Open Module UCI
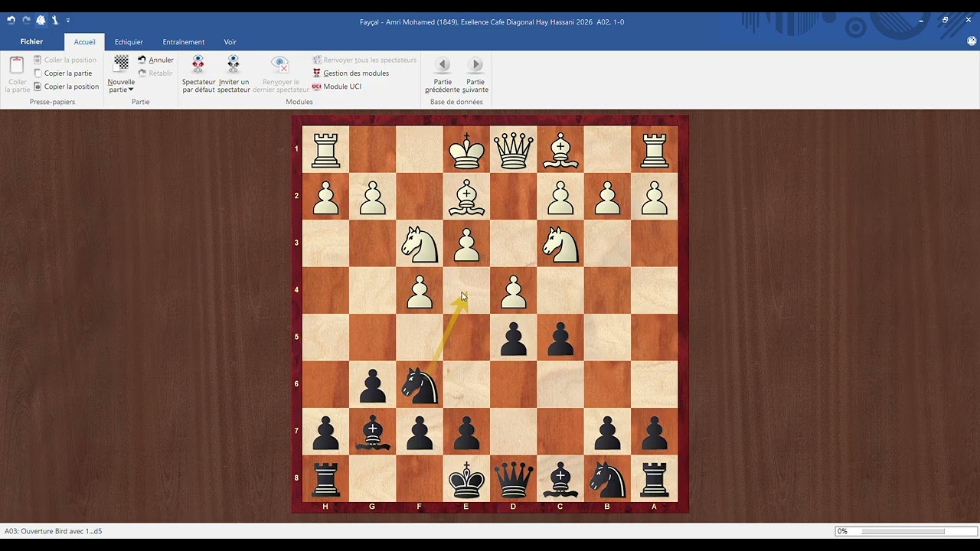The height and width of the screenshot is (551, 980). tap(337, 86)
